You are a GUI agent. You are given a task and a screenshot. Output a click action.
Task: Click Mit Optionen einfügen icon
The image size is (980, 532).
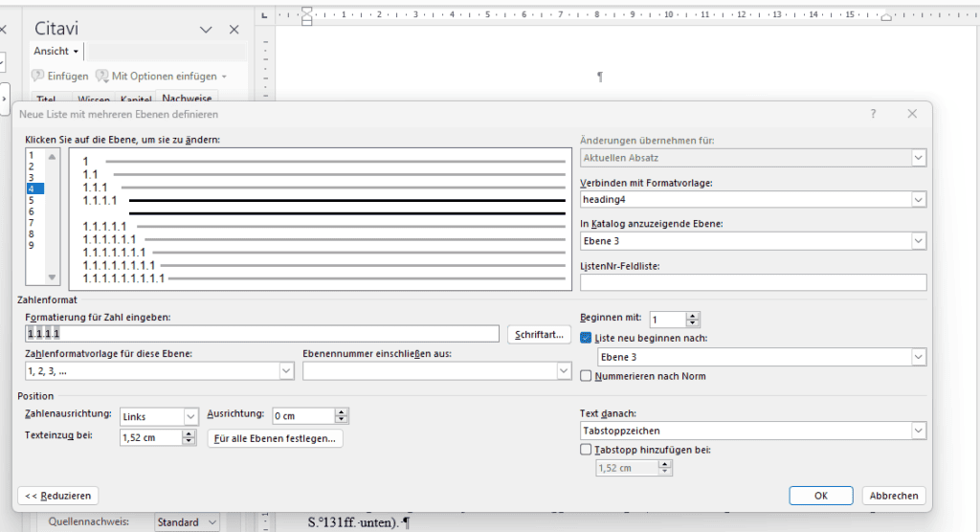click(x=101, y=76)
